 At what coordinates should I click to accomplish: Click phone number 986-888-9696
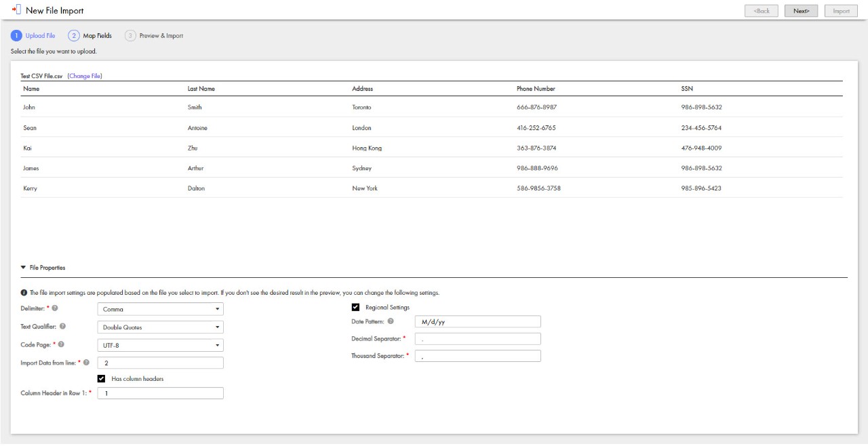[537, 168]
